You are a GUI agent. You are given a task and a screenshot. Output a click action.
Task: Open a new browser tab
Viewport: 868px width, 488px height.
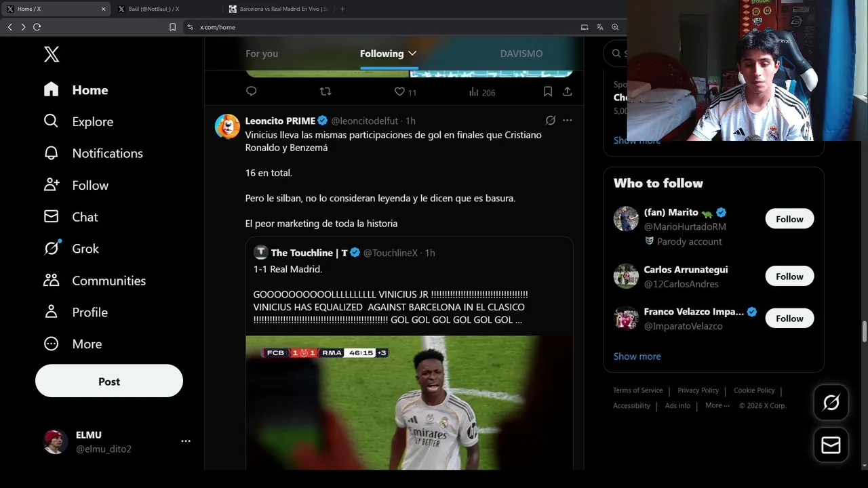click(x=342, y=9)
